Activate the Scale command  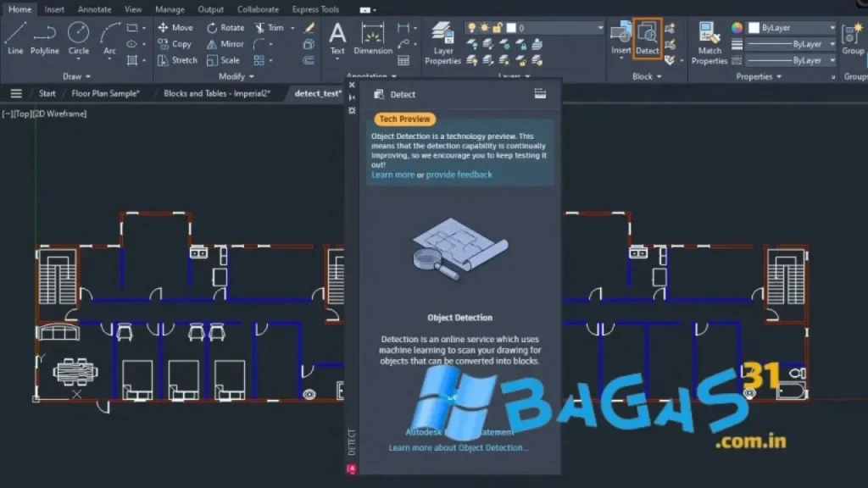pos(223,60)
